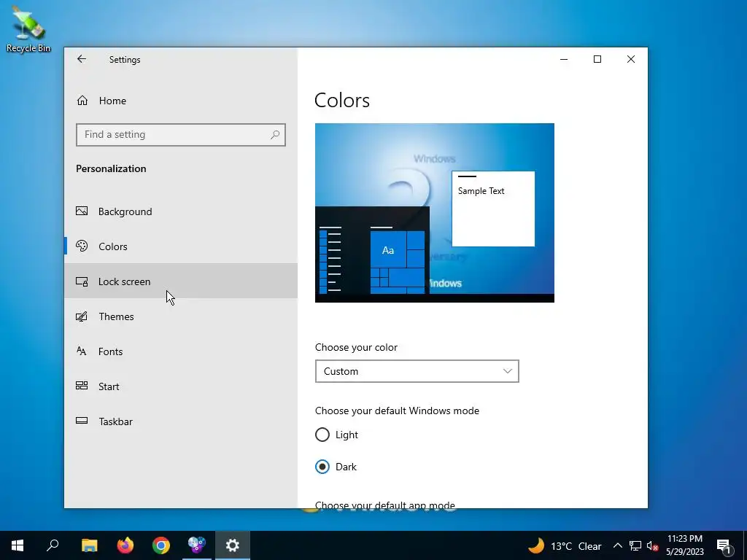Select the Colors sidebar item

pyautogui.click(x=181, y=246)
